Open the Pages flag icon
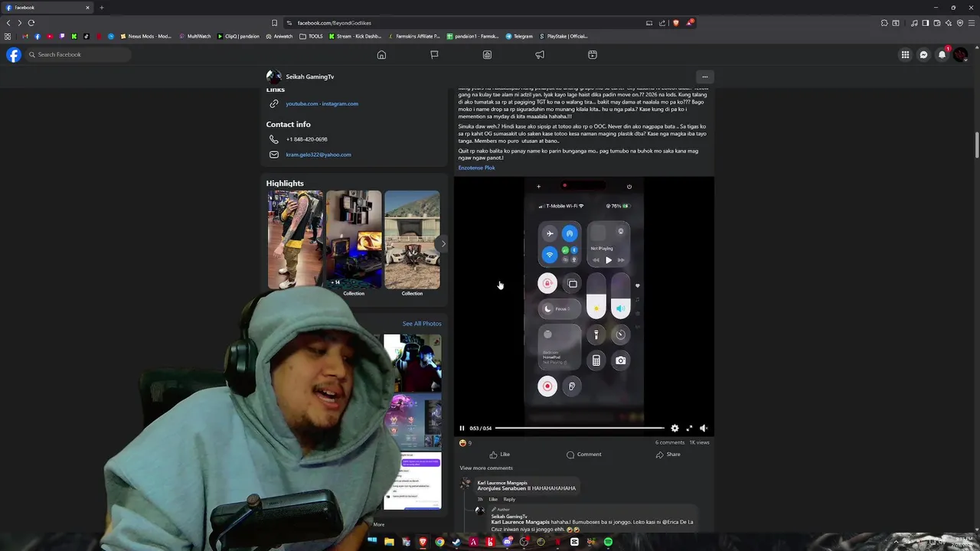980x551 pixels. [434, 54]
